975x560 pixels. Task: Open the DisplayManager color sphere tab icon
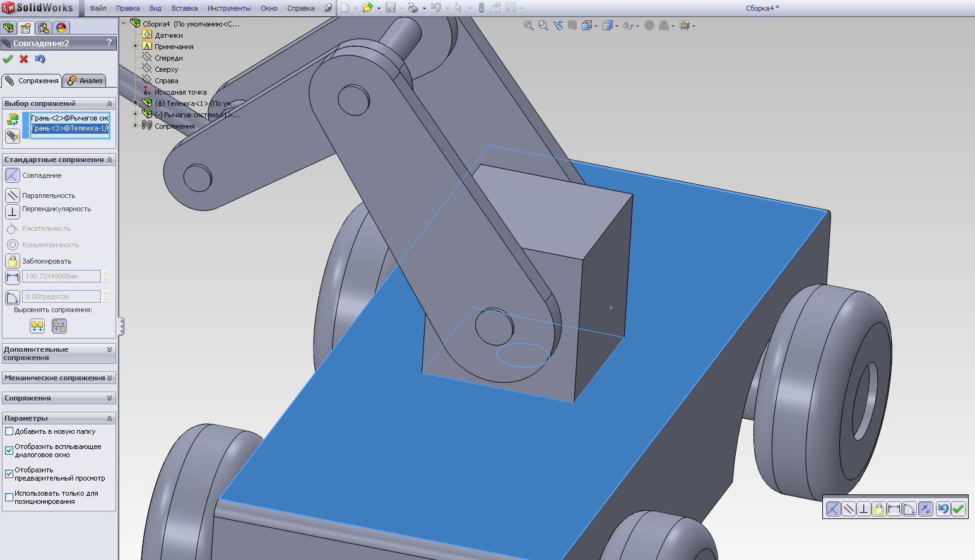pos(61,28)
